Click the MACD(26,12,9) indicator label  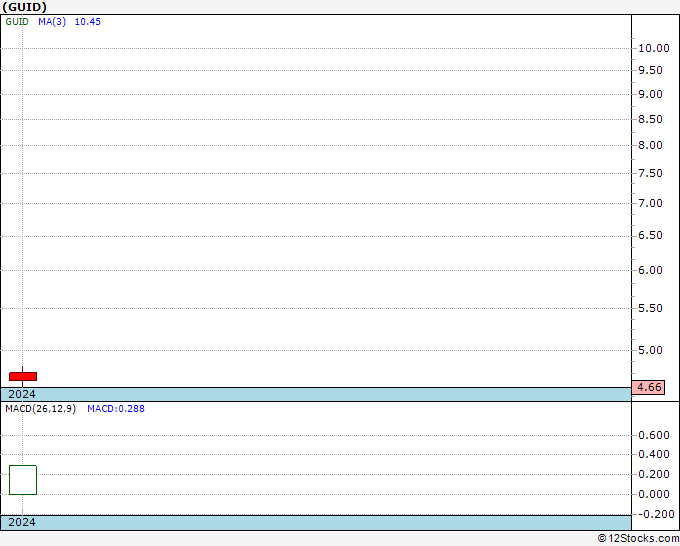[40, 409]
